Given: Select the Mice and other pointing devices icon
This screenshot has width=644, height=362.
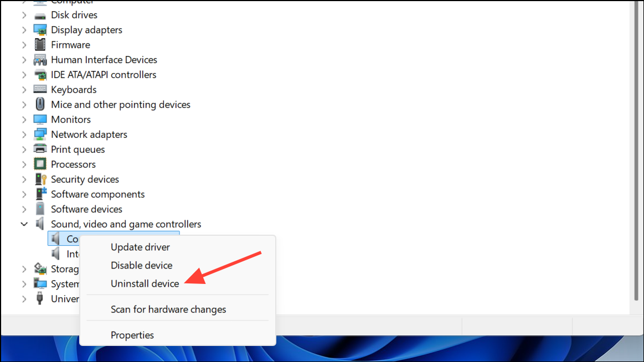Looking at the screenshot, I should 40,104.
